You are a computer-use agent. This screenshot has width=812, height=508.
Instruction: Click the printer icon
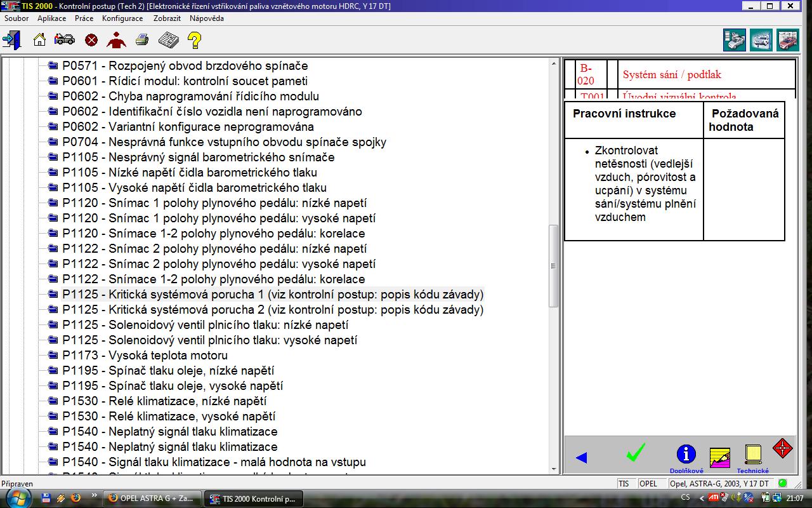tap(142, 40)
